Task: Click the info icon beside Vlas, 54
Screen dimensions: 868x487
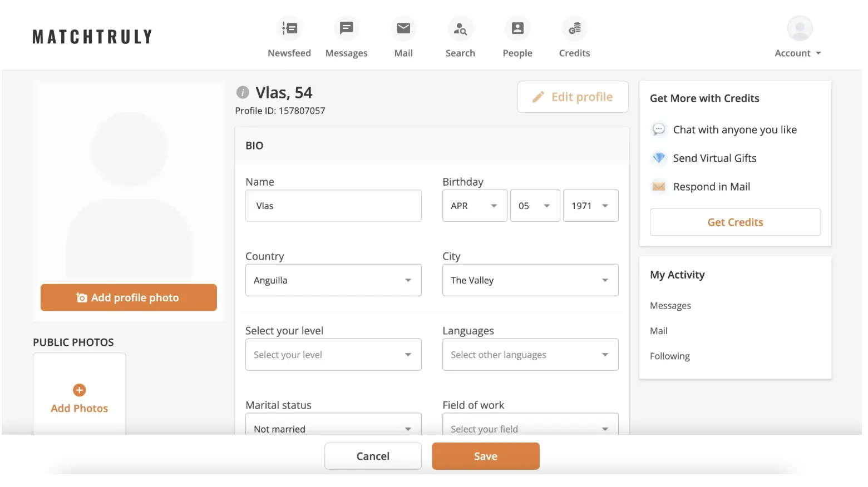Action: (x=243, y=92)
